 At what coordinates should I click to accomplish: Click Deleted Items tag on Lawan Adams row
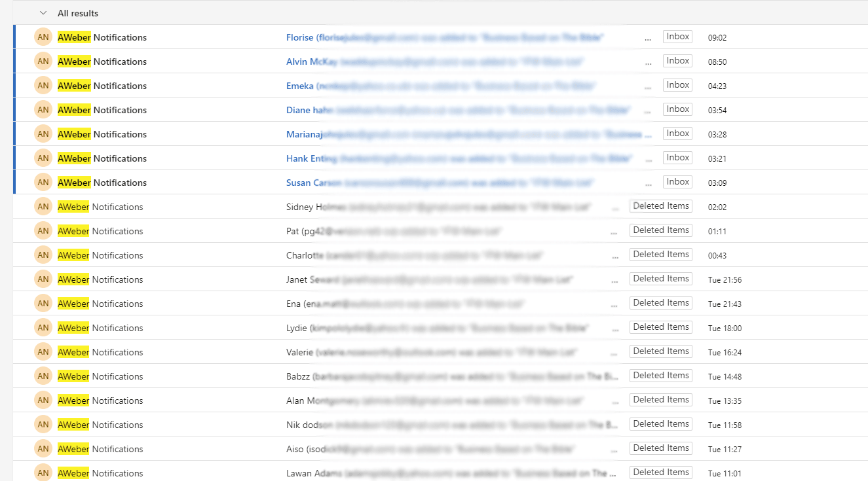pyautogui.click(x=661, y=472)
